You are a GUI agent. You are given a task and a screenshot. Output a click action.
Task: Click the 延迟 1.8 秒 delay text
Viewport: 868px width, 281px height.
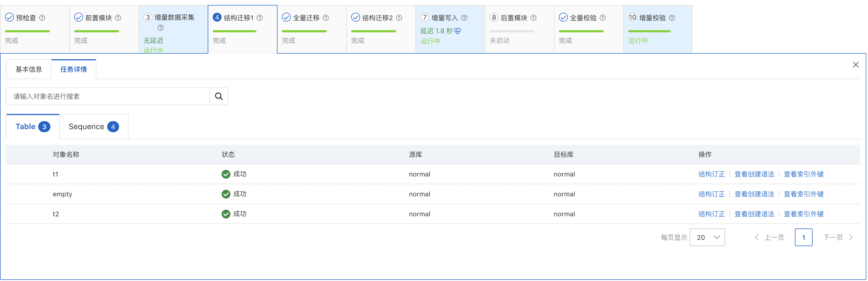pos(436,31)
